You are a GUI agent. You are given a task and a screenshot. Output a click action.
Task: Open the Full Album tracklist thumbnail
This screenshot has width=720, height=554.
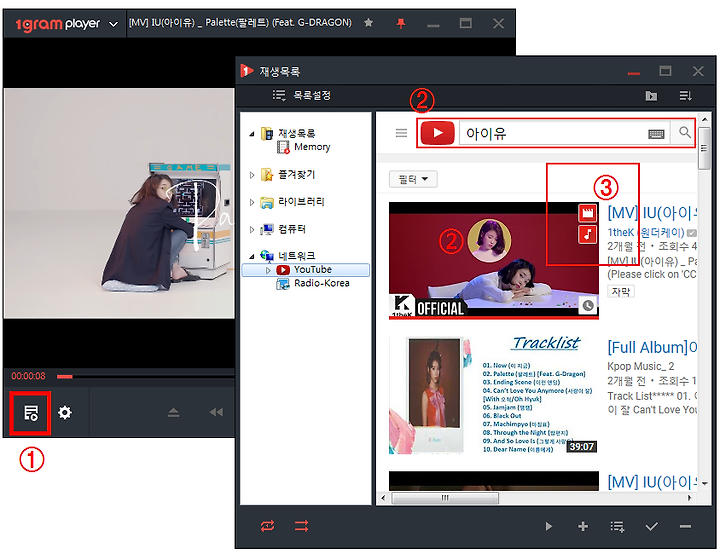tap(494, 395)
